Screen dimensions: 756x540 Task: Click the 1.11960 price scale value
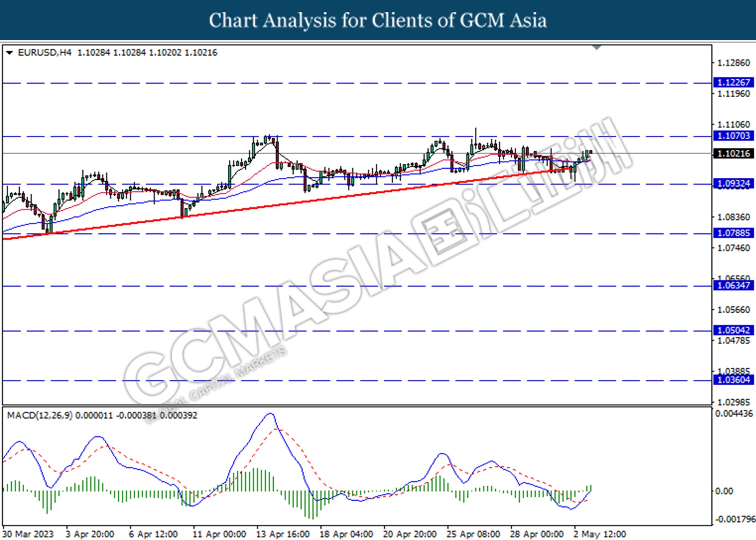[x=734, y=94]
